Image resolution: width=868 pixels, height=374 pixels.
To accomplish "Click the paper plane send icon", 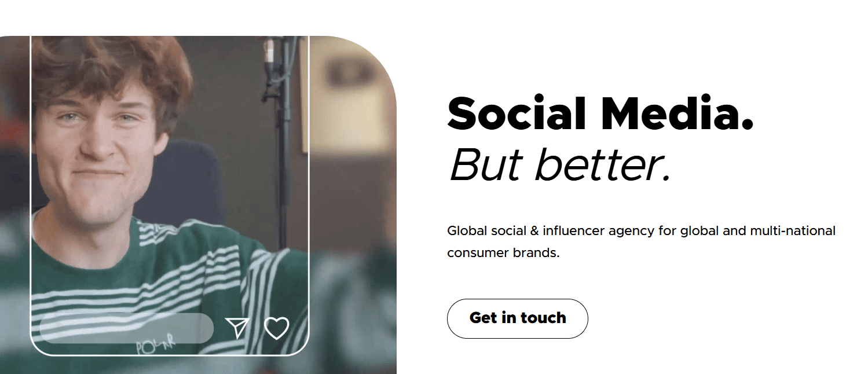I will (x=237, y=328).
